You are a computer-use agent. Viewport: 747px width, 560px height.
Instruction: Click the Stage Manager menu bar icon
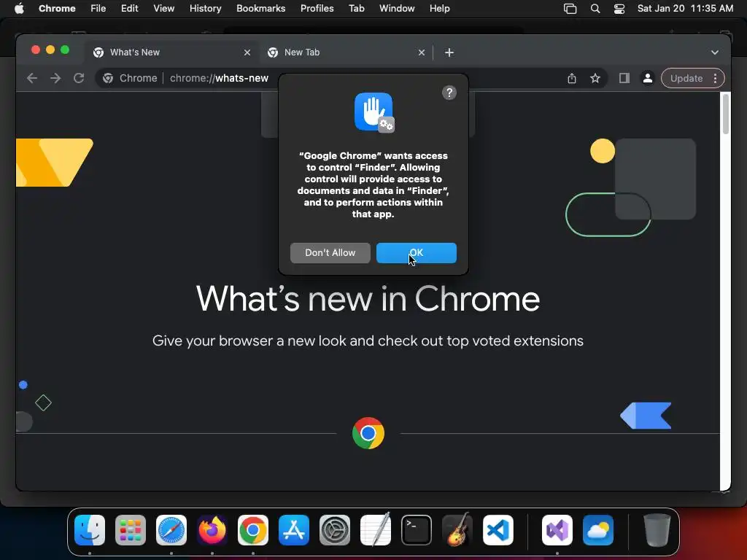tap(570, 9)
